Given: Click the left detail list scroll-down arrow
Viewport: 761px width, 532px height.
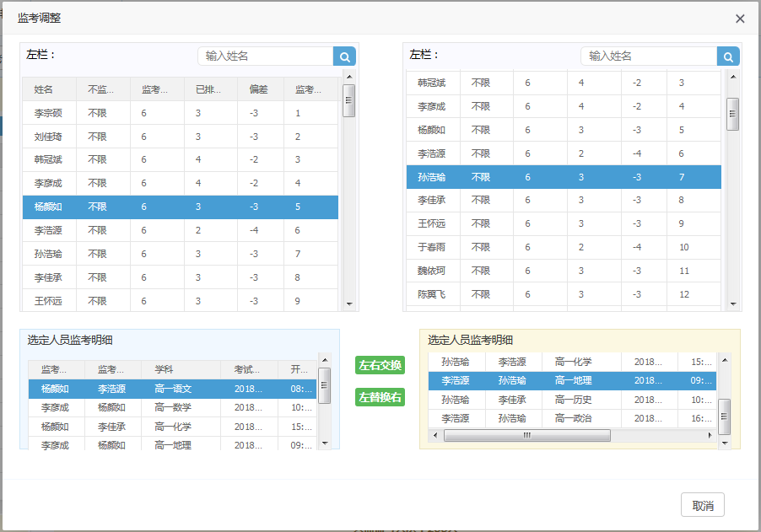Looking at the screenshot, I should pos(325,443).
